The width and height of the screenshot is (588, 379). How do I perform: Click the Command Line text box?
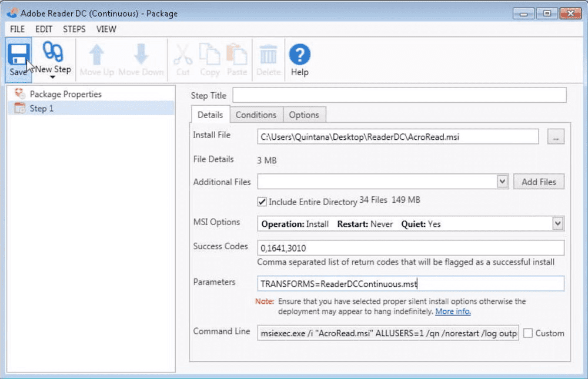click(x=388, y=333)
